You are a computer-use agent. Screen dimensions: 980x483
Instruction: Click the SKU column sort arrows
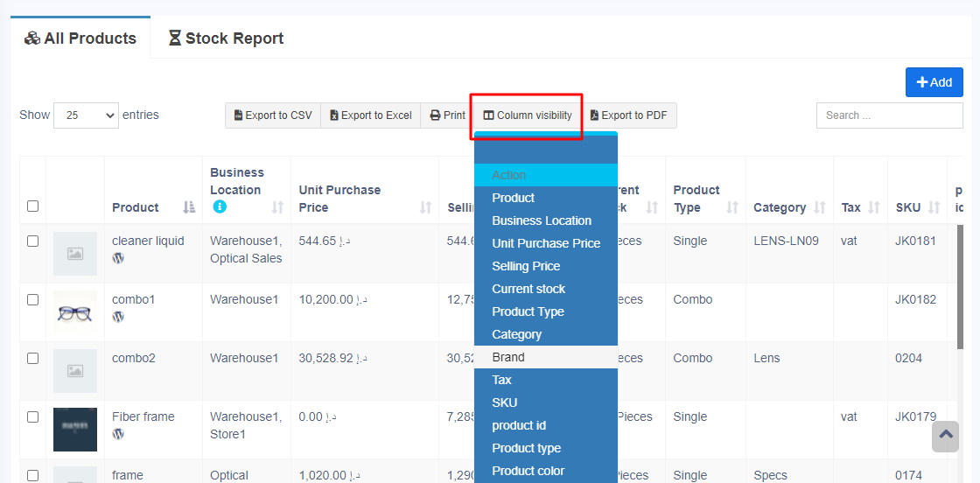(x=934, y=207)
